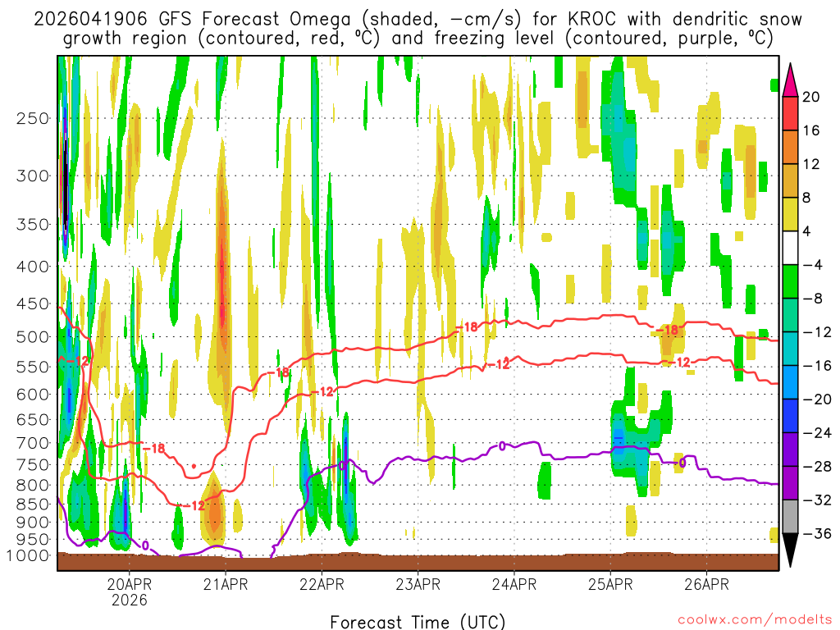Viewport: 840px width, 630px height.
Task: Click the 850 pressure level label
Action: point(33,504)
